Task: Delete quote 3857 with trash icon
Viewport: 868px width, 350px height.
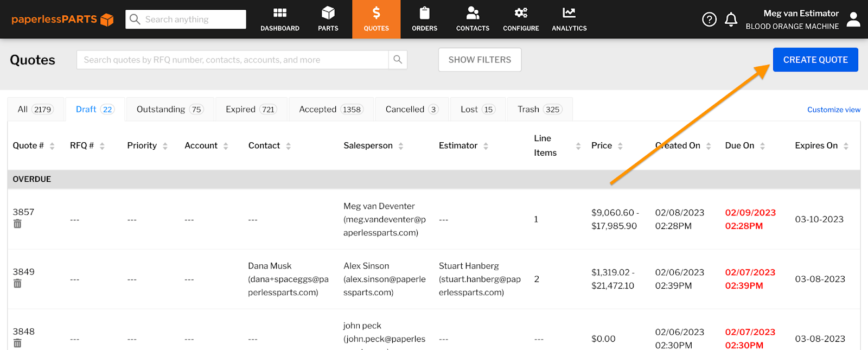Action: pyautogui.click(x=17, y=224)
